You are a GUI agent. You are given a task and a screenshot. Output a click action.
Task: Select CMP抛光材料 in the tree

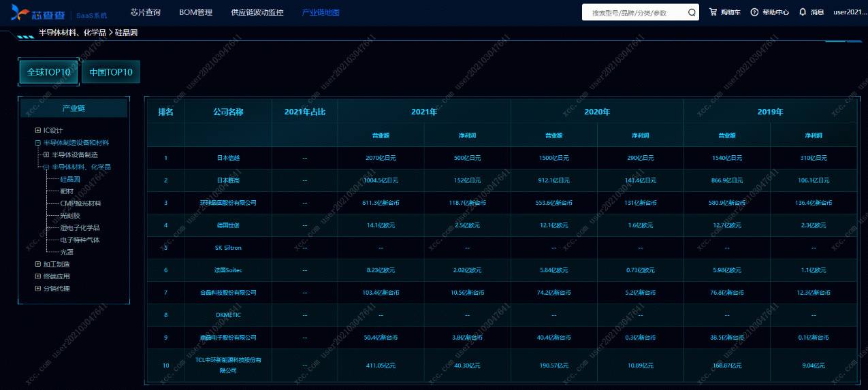[x=80, y=203]
